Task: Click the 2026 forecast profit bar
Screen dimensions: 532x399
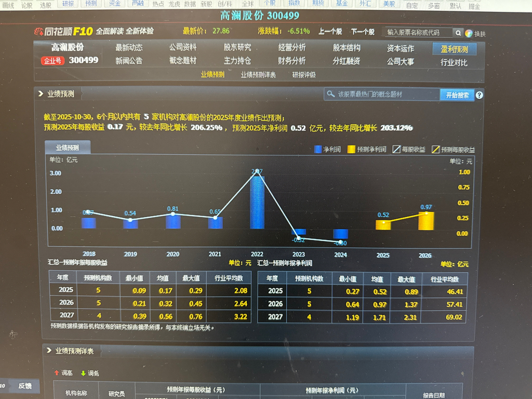Action: (x=426, y=221)
